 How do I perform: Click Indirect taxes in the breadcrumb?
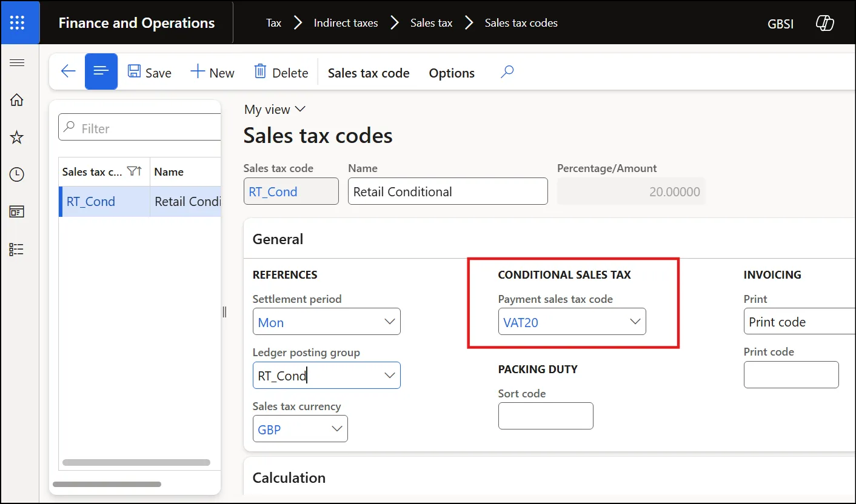pyautogui.click(x=346, y=23)
